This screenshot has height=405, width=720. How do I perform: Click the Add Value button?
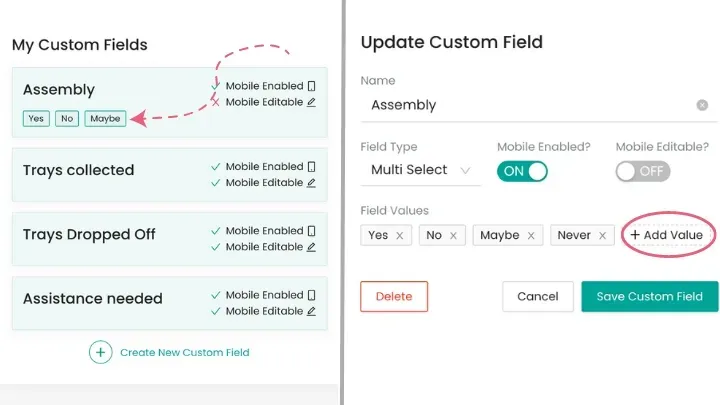[x=667, y=236]
